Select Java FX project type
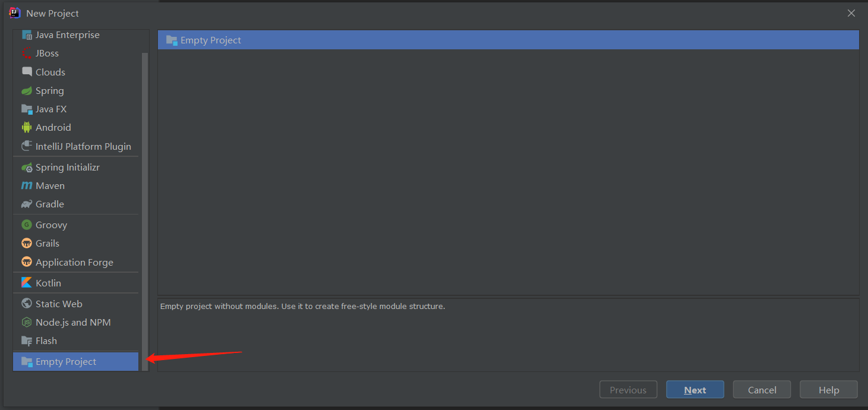 coord(76,109)
